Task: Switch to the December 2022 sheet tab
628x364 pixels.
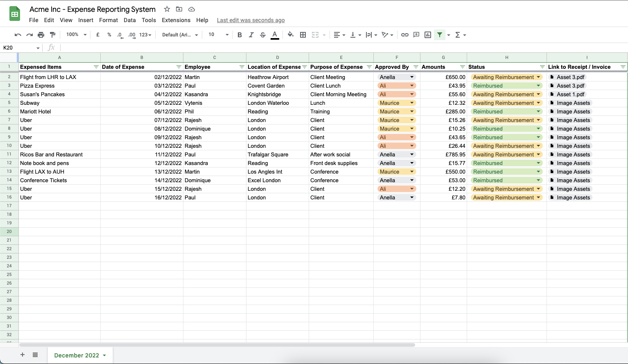Action: tap(77, 355)
